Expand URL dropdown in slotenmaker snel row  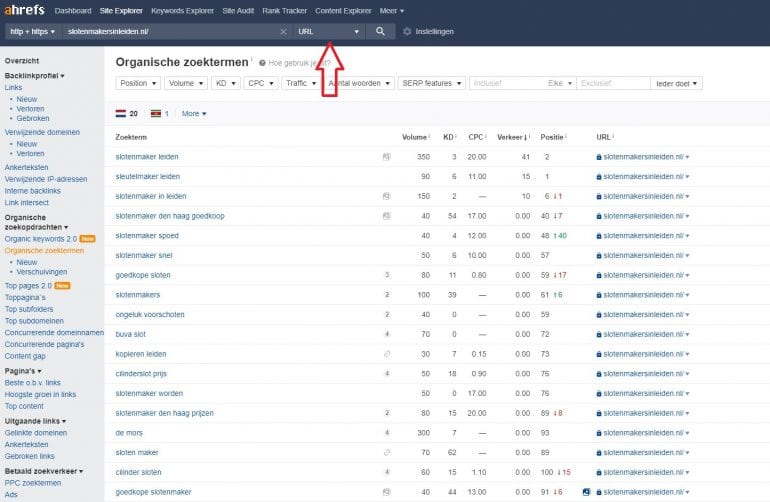687,255
